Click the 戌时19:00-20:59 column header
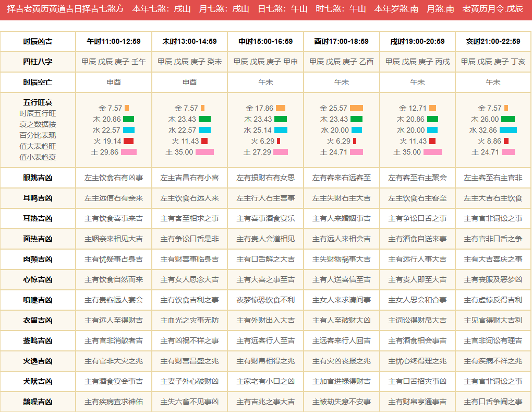Viewport: 532px width, 412px height. 417,41
